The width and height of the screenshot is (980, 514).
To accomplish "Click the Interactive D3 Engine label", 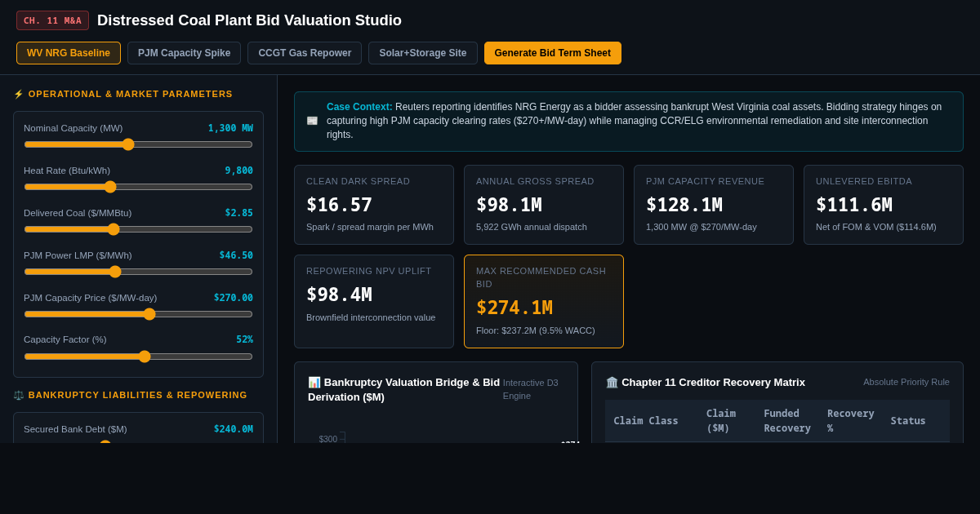I will 531,389.
